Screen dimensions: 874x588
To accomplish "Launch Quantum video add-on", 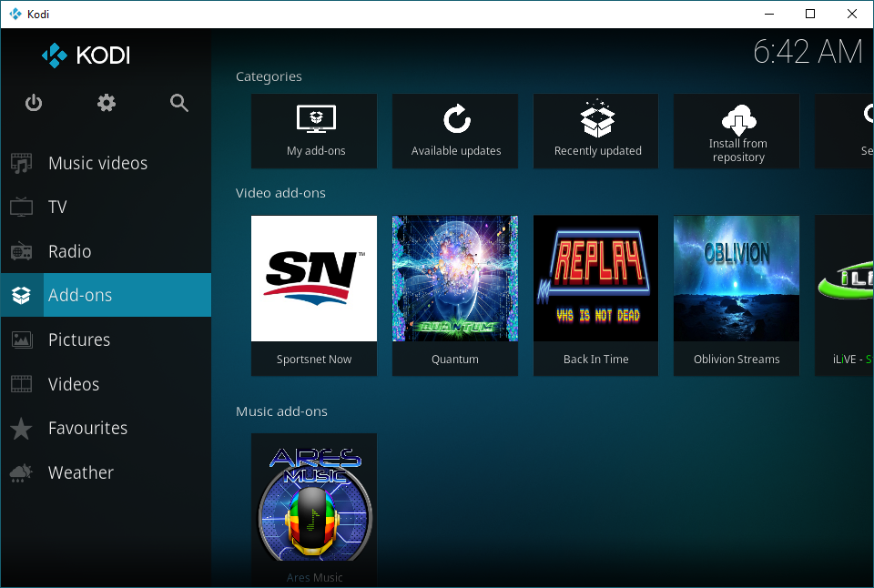I will tap(455, 296).
